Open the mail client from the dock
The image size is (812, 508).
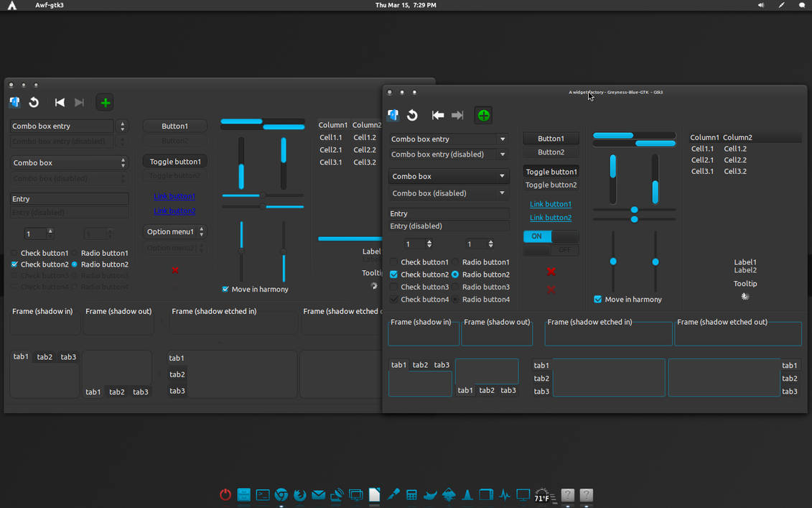(x=318, y=495)
